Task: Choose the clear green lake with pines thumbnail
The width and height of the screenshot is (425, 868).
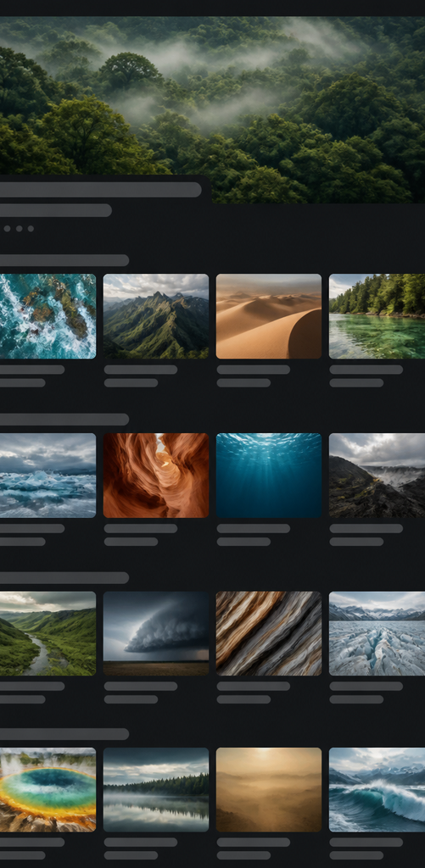Action: [x=377, y=316]
